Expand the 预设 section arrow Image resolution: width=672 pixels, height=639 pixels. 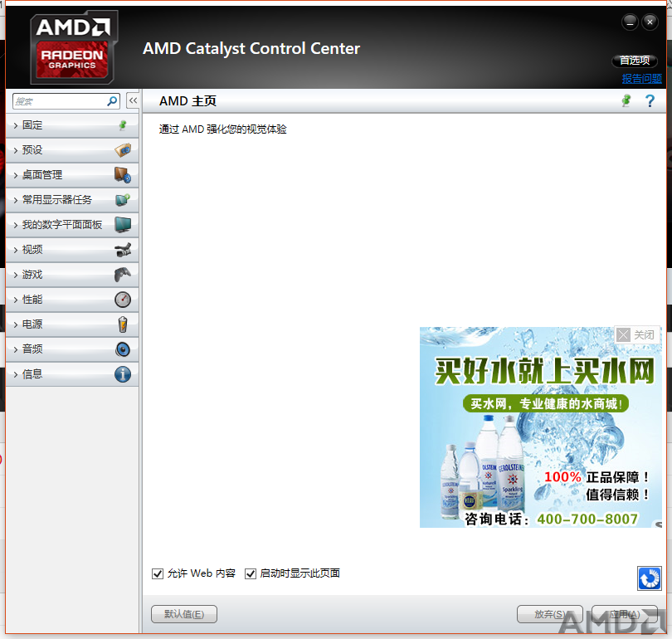click(x=16, y=150)
